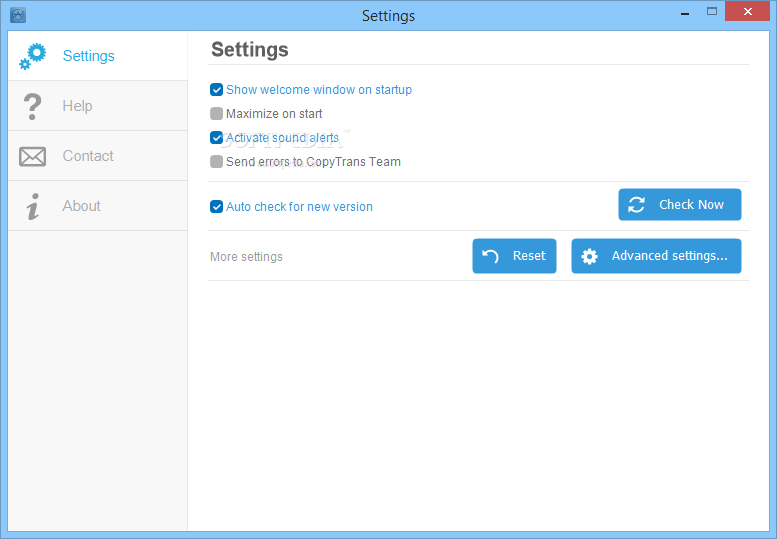This screenshot has height=539, width=777.
Task: Click the More settings label
Action: pos(246,257)
